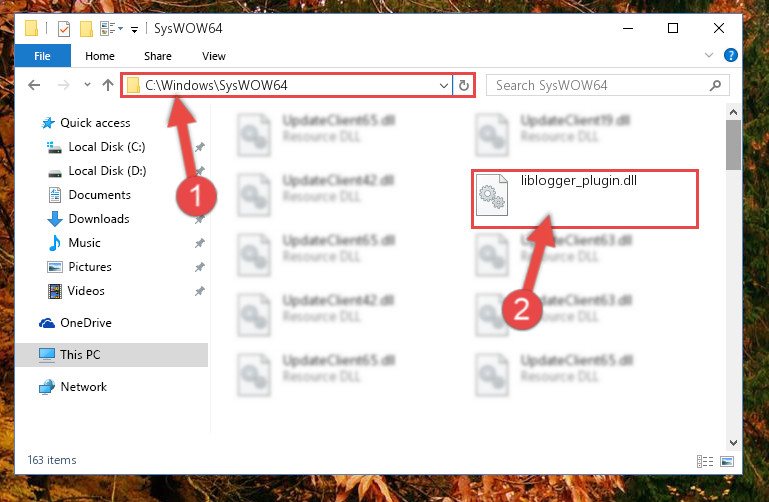Switch to the View ribbon tab

(x=214, y=56)
